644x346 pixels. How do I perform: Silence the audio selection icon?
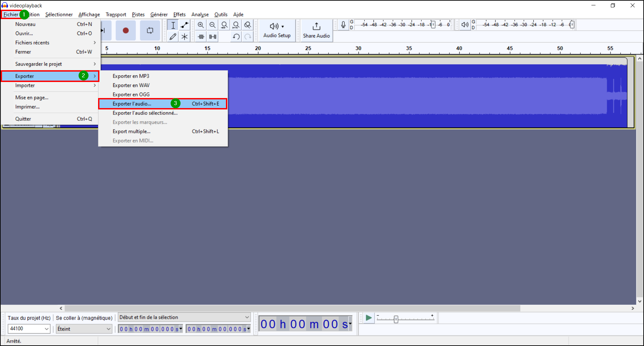pos(213,36)
